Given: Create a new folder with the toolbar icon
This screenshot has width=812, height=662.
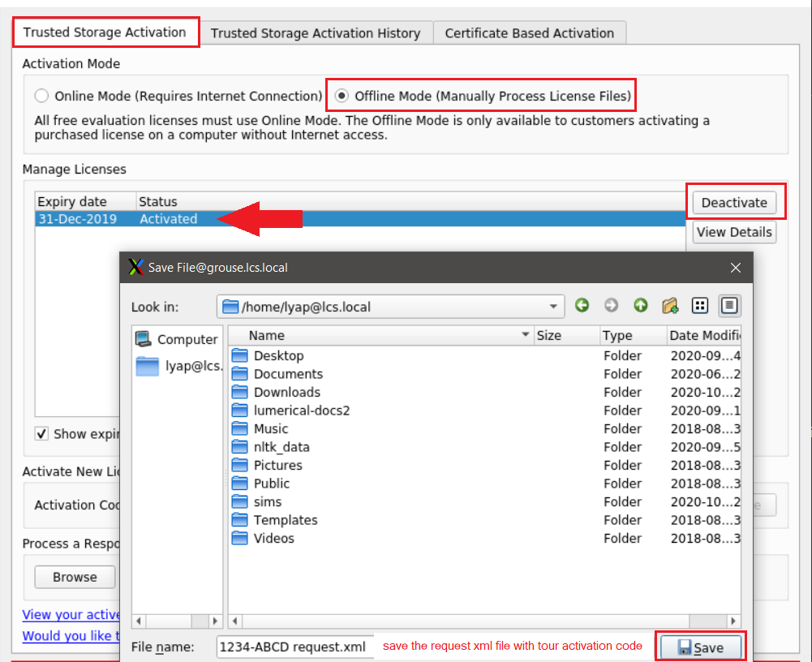Looking at the screenshot, I should [x=670, y=306].
